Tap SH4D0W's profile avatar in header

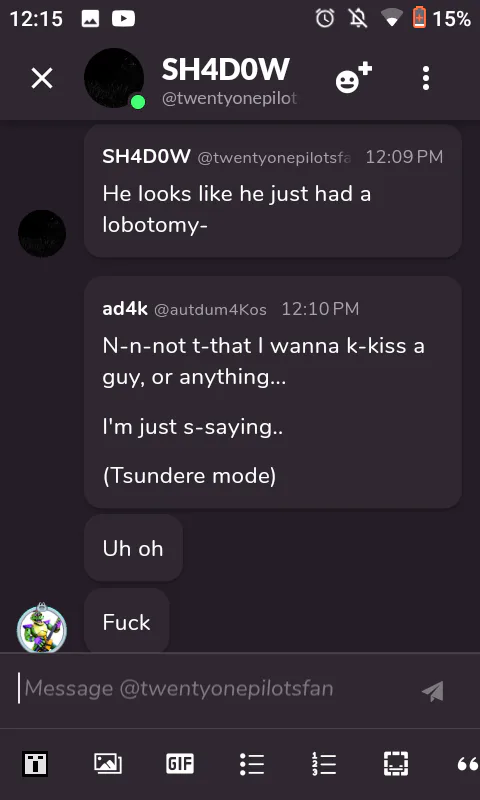pos(114,78)
